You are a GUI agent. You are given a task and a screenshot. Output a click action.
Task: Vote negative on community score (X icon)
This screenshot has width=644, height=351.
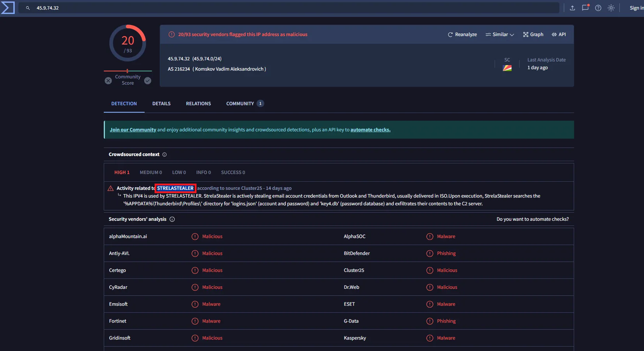[x=108, y=81]
